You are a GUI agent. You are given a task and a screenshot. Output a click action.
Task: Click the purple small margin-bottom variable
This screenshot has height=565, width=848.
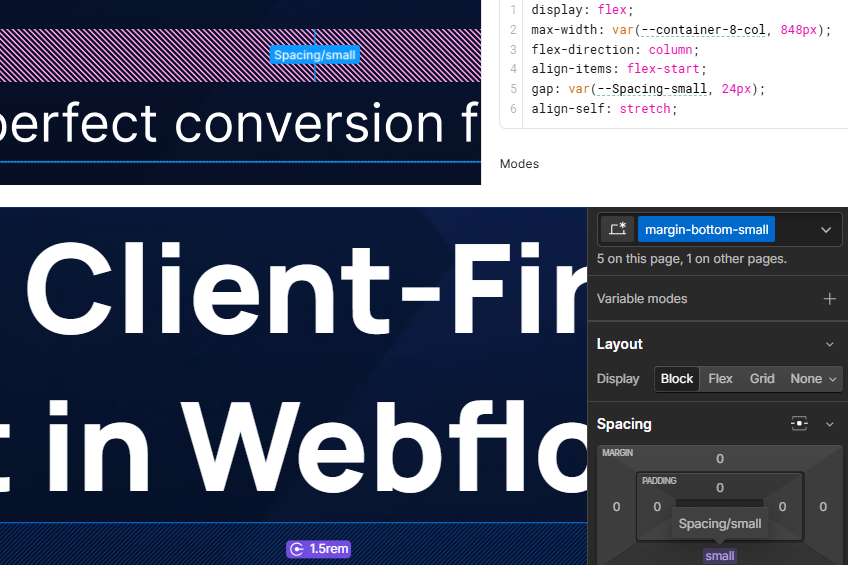[x=720, y=556]
